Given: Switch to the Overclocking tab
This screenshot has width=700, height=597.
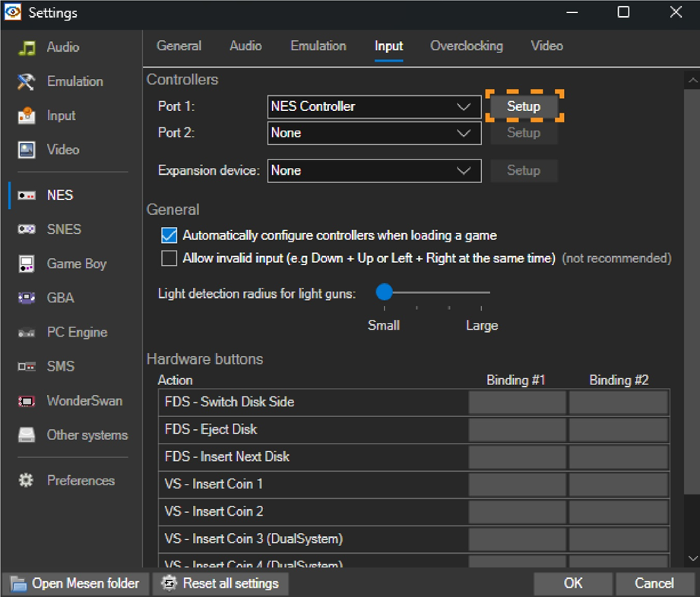Looking at the screenshot, I should [466, 46].
